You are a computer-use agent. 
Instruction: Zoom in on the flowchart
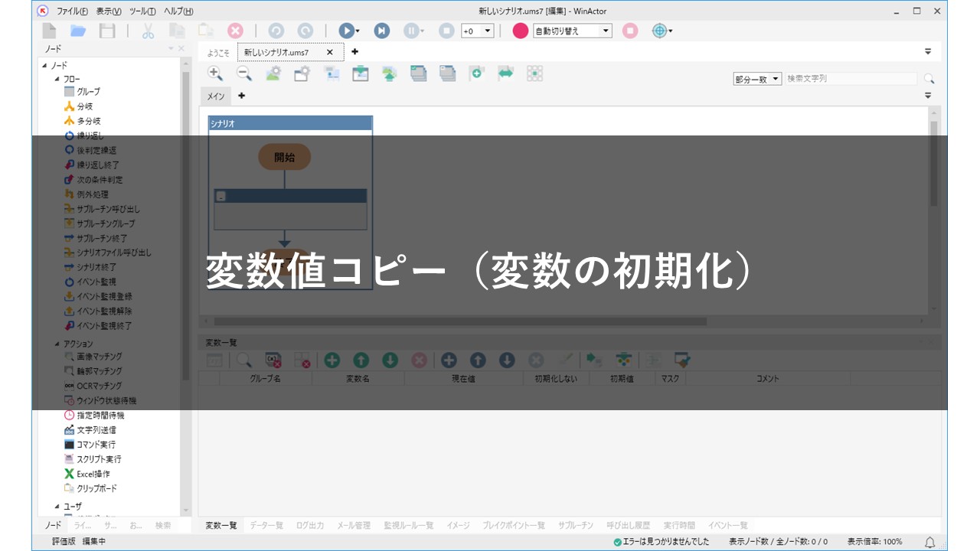[x=215, y=73]
